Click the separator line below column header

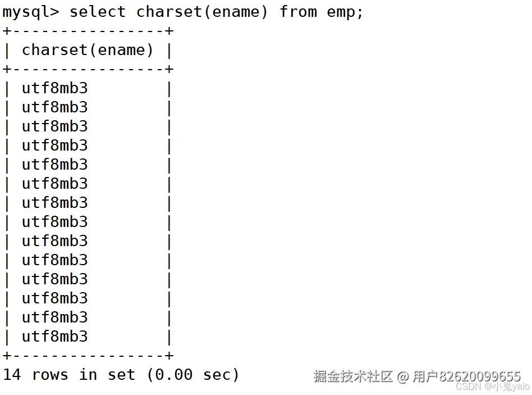[88, 69]
